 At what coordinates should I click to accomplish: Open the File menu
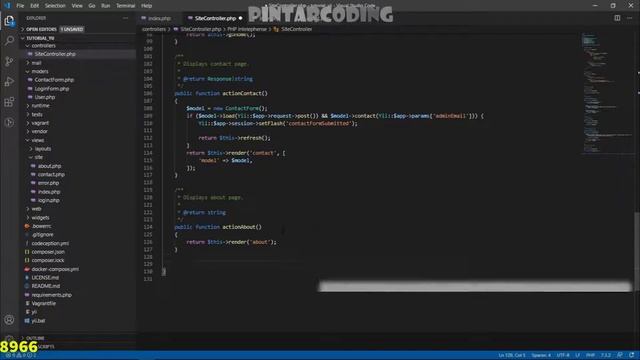tap(20, 6)
